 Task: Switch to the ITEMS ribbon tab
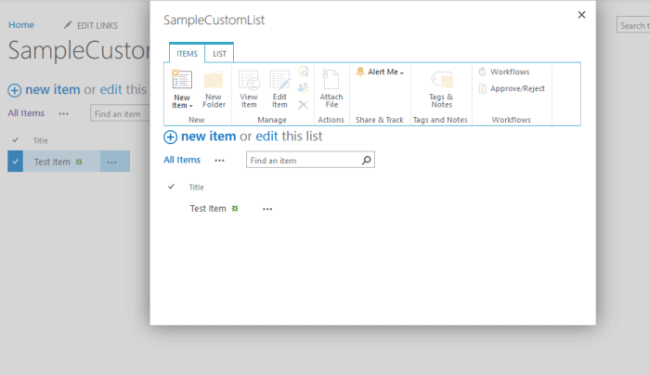pos(187,53)
